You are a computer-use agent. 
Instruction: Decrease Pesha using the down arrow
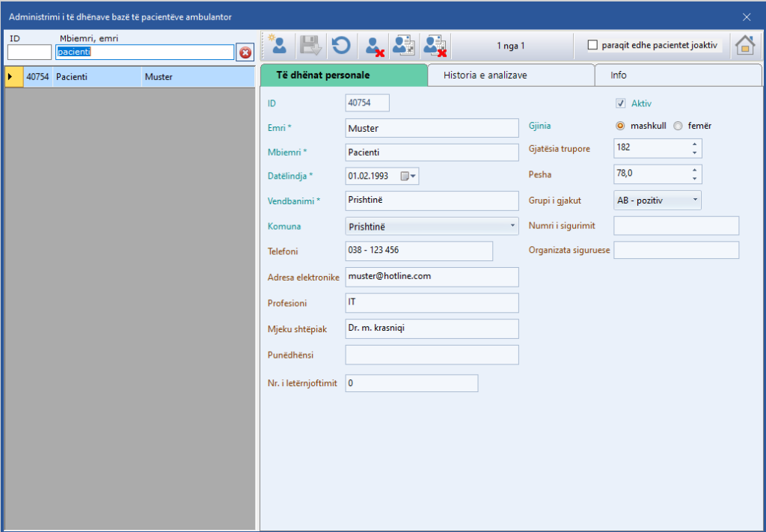point(695,179)
